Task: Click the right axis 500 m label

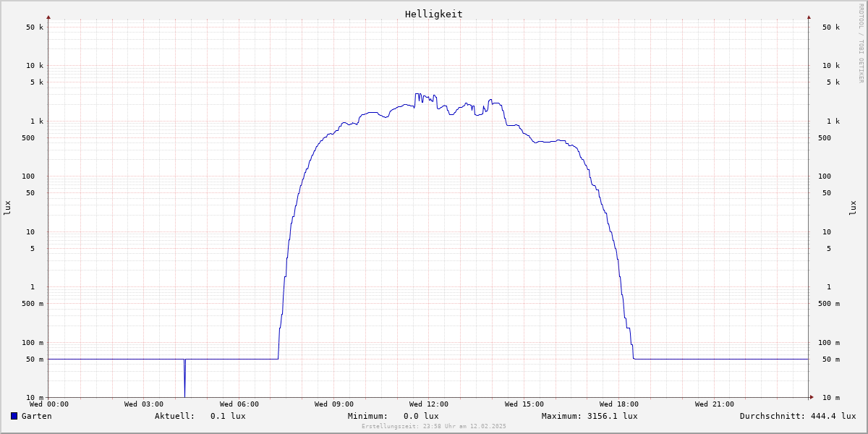Action: click(x=829, y=304)
